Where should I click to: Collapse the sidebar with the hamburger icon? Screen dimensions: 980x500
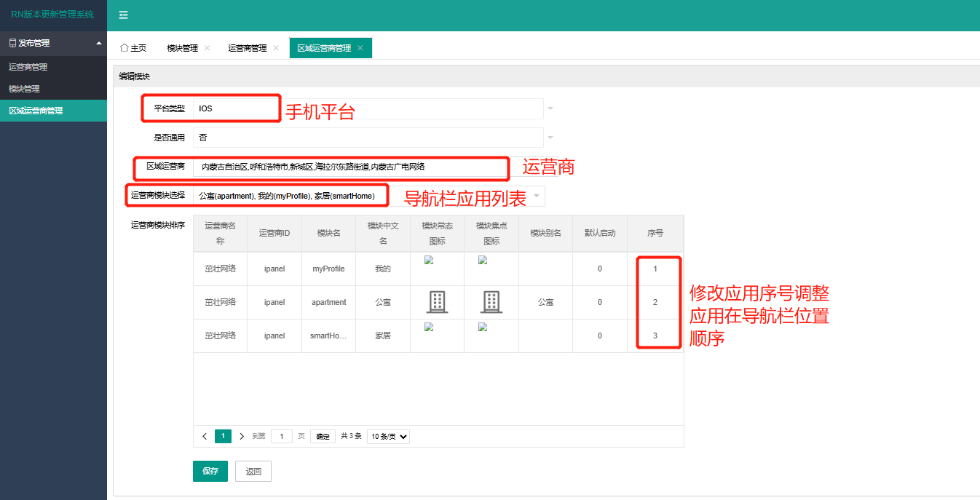pyautogui.click(x=124, y=15)
